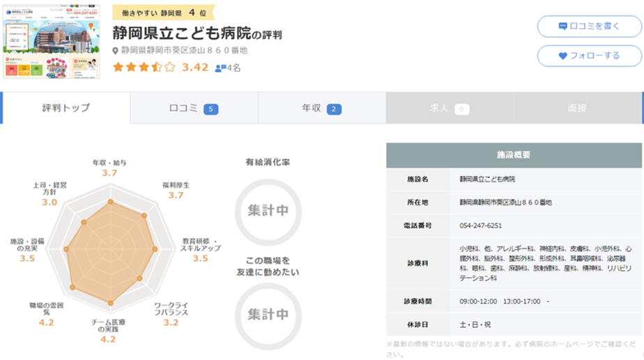The height and width of the screenshot is (360, 644).
Task: Click the ワークライフバランス 3.2 label
Action: (x=171, y=315)
